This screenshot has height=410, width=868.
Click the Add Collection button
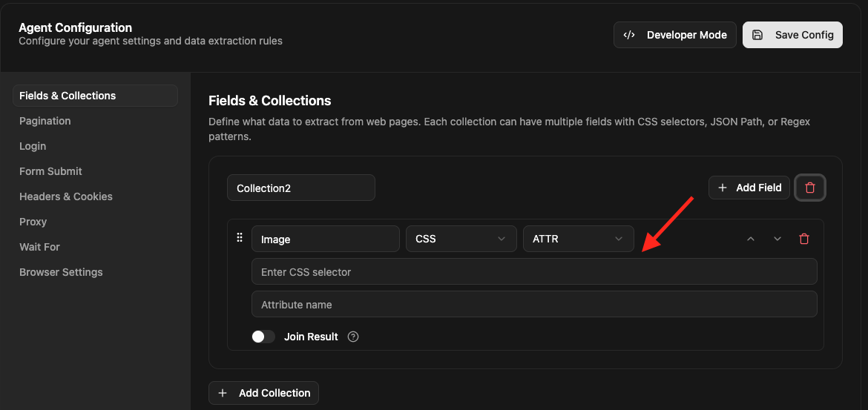pos(263,393)
